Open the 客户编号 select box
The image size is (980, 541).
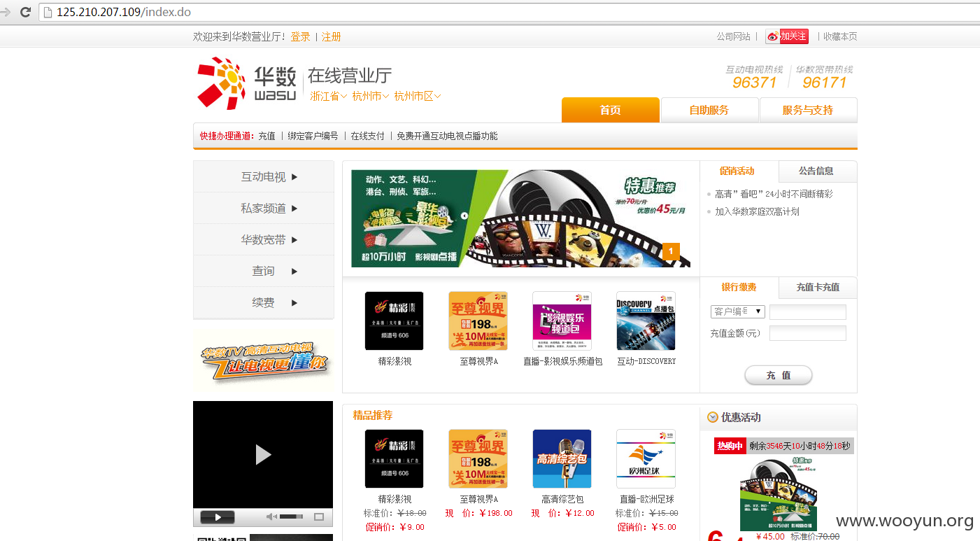coord(737,311)
